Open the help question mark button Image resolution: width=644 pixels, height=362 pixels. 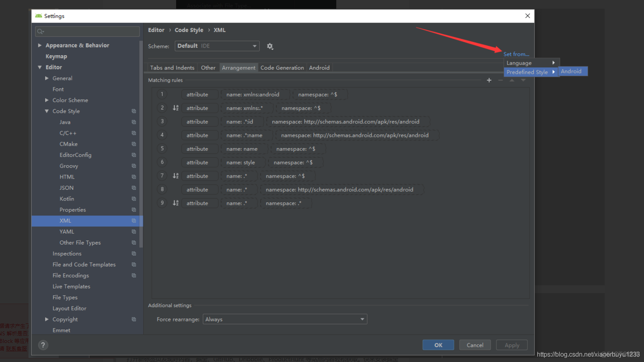coord(43,345)
